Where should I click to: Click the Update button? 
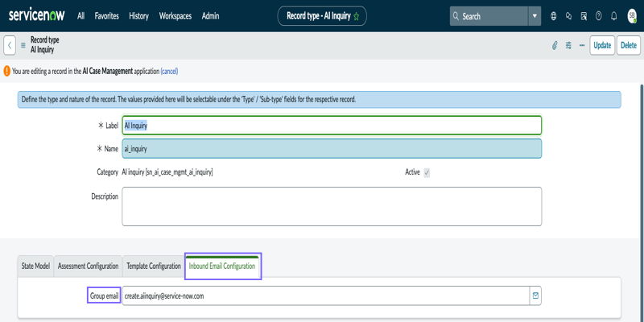602,45
